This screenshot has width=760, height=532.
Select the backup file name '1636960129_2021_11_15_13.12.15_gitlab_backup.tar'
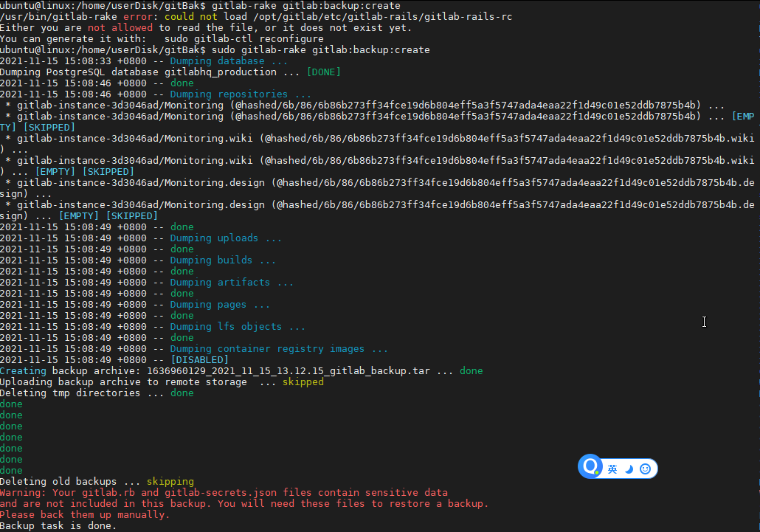tap(288, 371)
